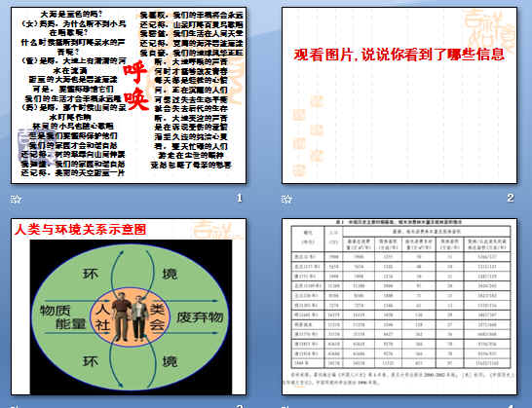Click the animation star icon under slide 1

pos(16,199)
